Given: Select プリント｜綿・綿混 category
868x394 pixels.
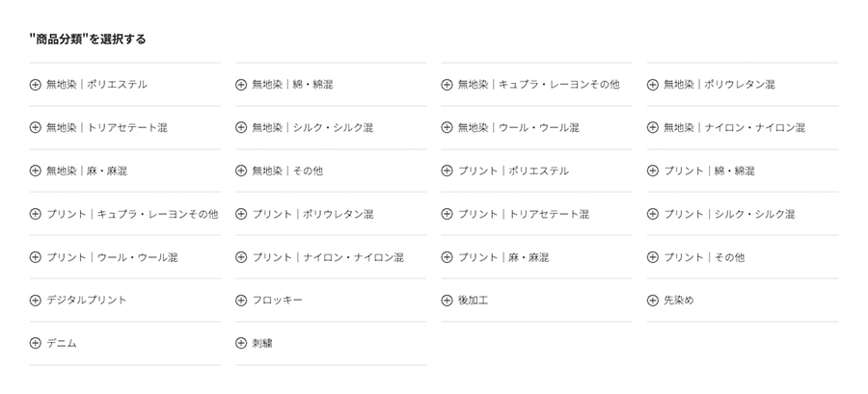Looking at the screenshot, I should 743,171.
